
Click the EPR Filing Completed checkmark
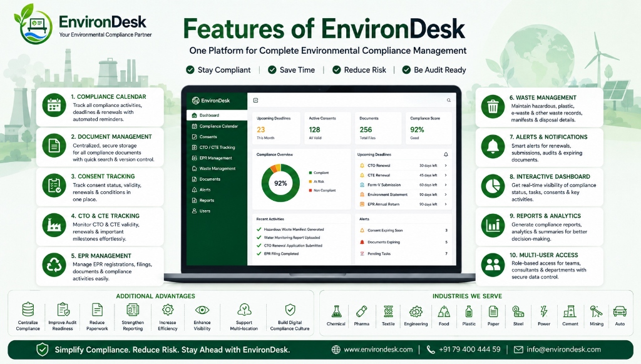pyautogui.click(x=259, y=254)
